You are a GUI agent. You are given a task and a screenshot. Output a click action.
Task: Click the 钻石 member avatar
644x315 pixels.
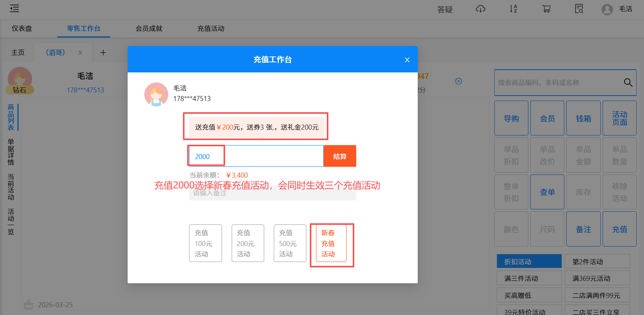20,79
